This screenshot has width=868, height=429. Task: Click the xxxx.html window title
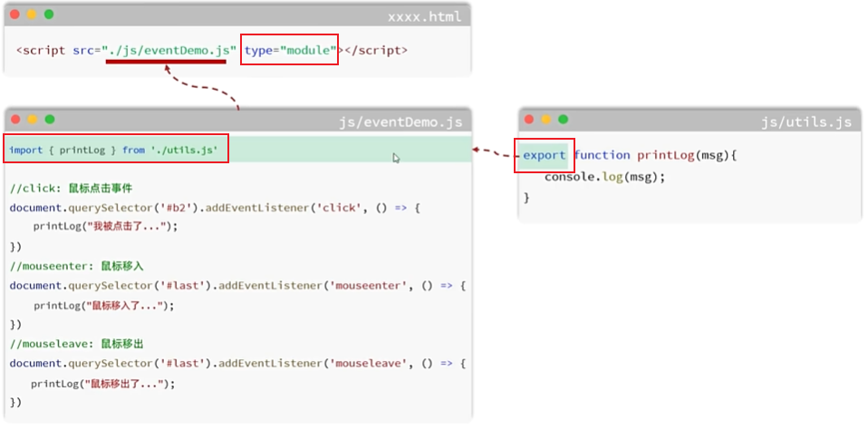[424, 16]
